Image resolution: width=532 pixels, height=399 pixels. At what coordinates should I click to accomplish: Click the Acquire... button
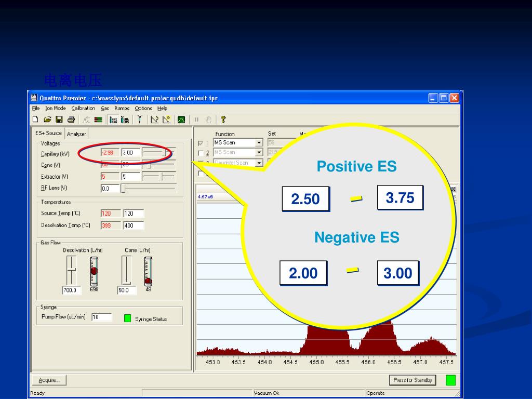tap(49, 380)
